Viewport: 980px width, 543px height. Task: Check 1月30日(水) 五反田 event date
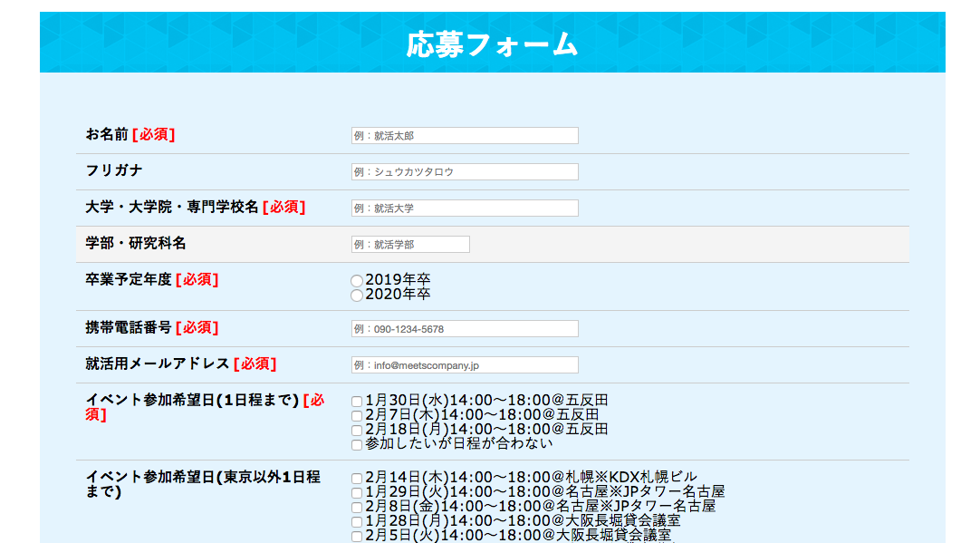click(x=357, y=402)
